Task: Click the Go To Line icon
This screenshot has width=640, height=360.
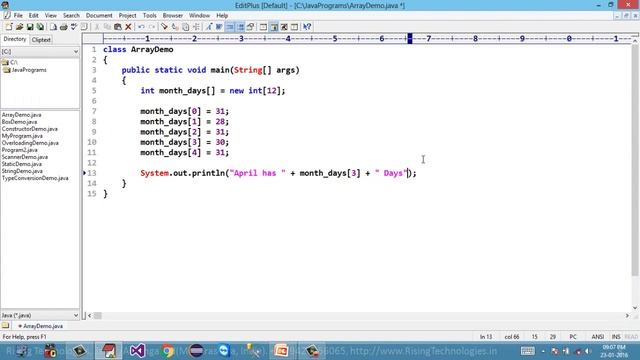Action: click(196, 27)
